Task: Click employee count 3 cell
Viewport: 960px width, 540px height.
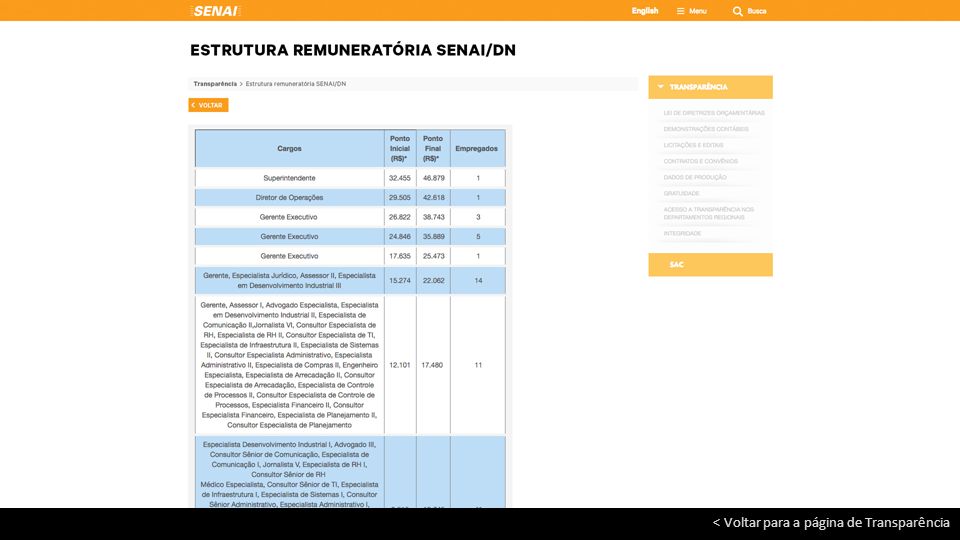Action: coord(478,217)
